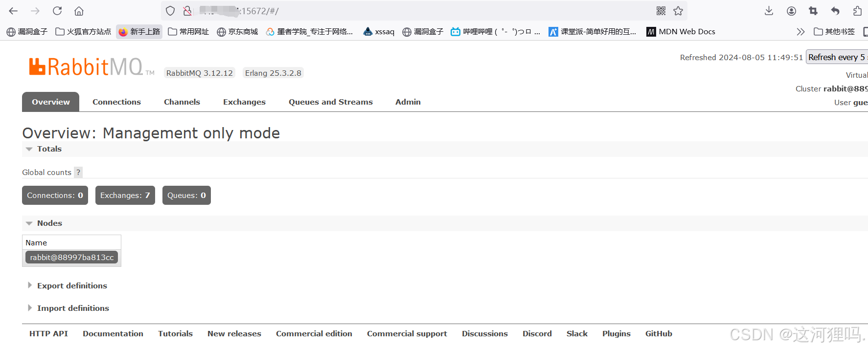Open the Queues and Streams tab
Viewport: 868px width, 349px height.
pyautogui.click(x=330, y=102)
